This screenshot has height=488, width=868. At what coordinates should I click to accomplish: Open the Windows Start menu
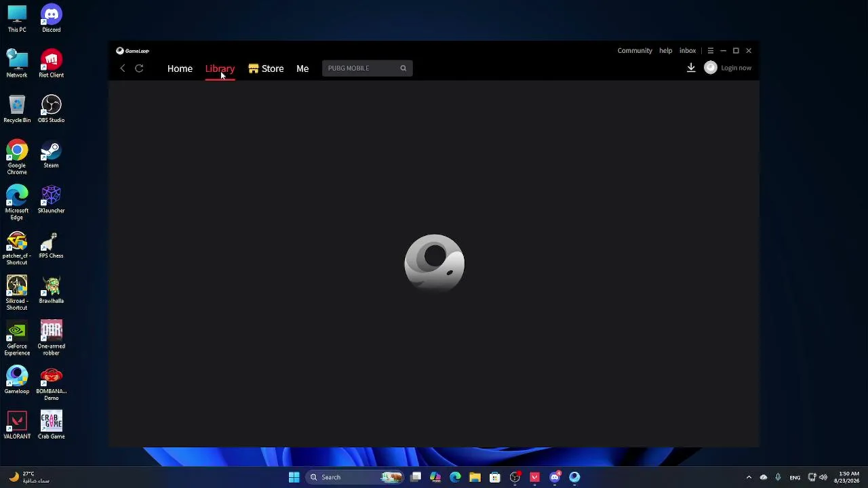point(294,477)
